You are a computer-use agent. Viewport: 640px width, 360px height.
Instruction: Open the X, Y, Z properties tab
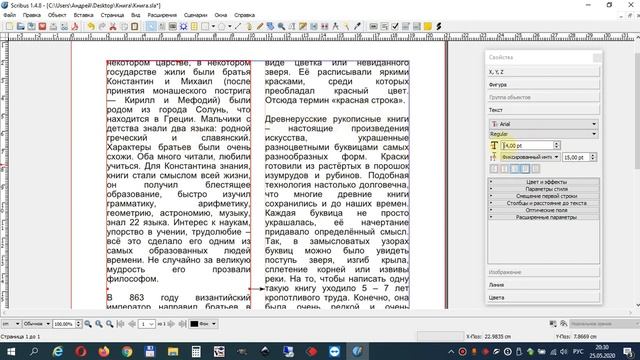(x=544, y=72)
